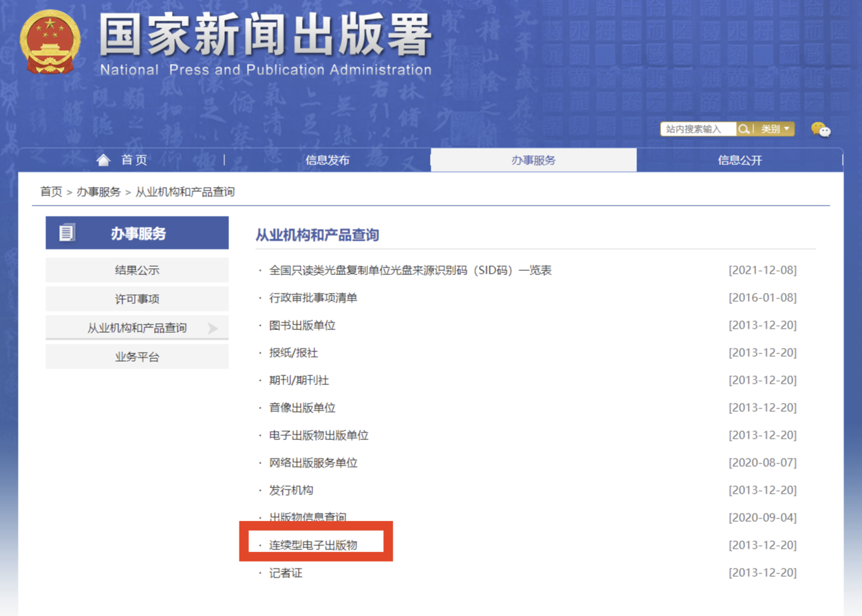Open the 连续型电子出版物 link
Screen dimensions: 862x616
[x=313, y=545]
